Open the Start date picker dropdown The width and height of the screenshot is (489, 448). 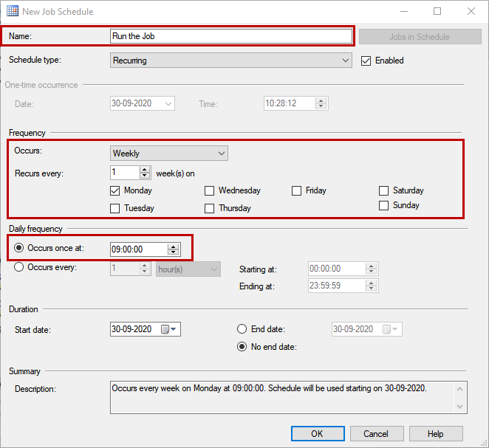175,329
